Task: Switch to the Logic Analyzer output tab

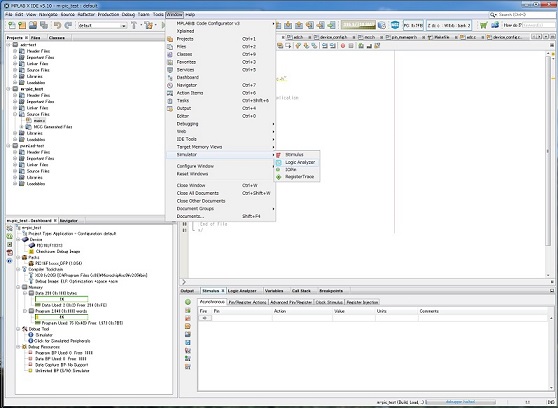Action: tap(242, 291)
